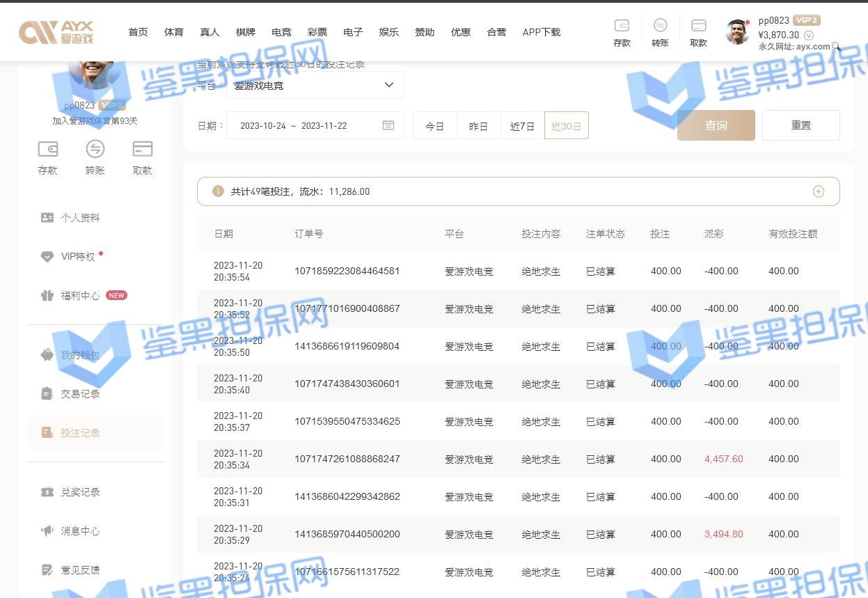Expand the balance dropdown arrow beside ¥3,870.30
Image resolution: width=868 pixels, height=598 pixels.
point(808,35)
